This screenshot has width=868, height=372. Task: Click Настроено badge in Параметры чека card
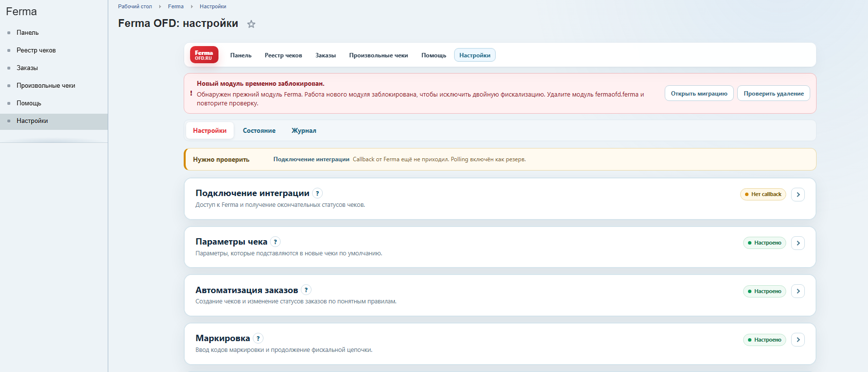[x=764, y=243]
